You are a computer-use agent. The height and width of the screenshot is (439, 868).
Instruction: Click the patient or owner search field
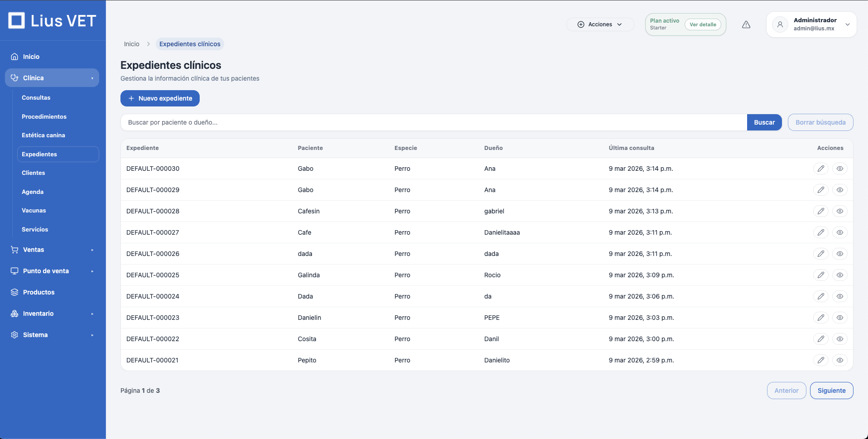(x=433, y=122)
